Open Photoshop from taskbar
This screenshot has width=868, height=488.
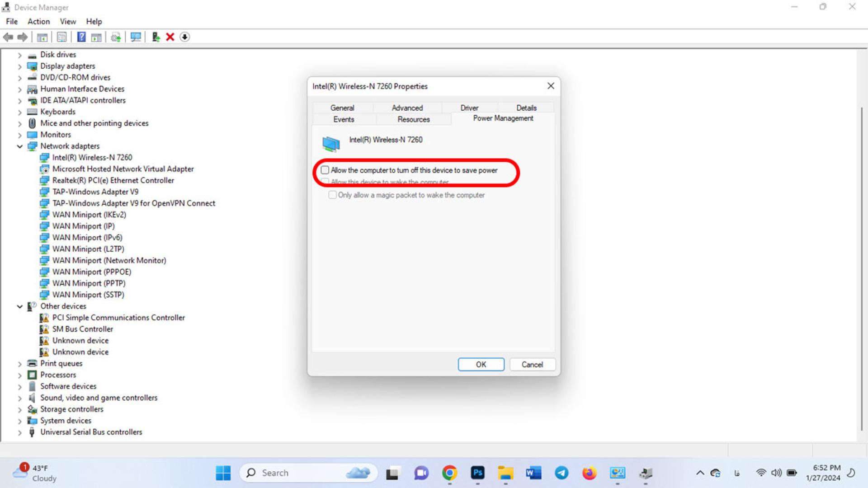[x=477, y=473]
